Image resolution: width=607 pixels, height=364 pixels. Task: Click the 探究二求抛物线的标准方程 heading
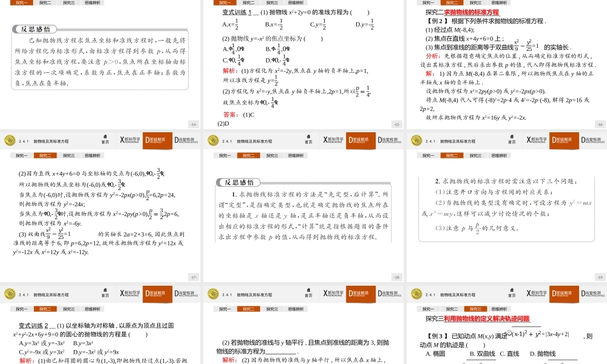point(462,12)
